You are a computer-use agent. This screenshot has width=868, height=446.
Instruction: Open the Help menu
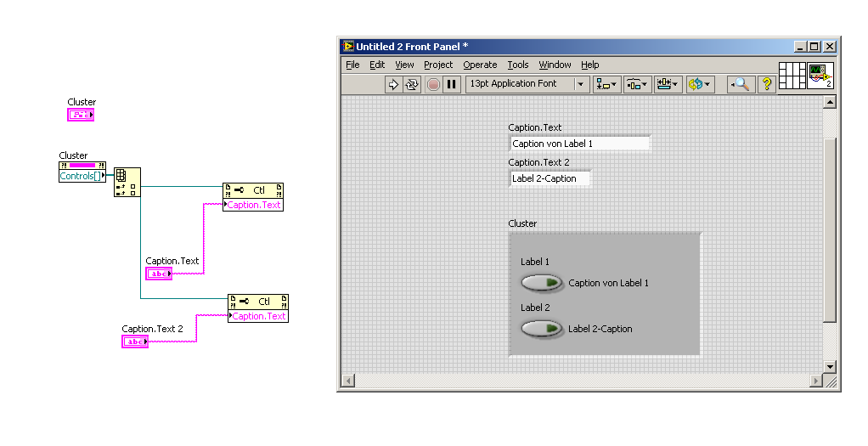[x=590, y=65]
